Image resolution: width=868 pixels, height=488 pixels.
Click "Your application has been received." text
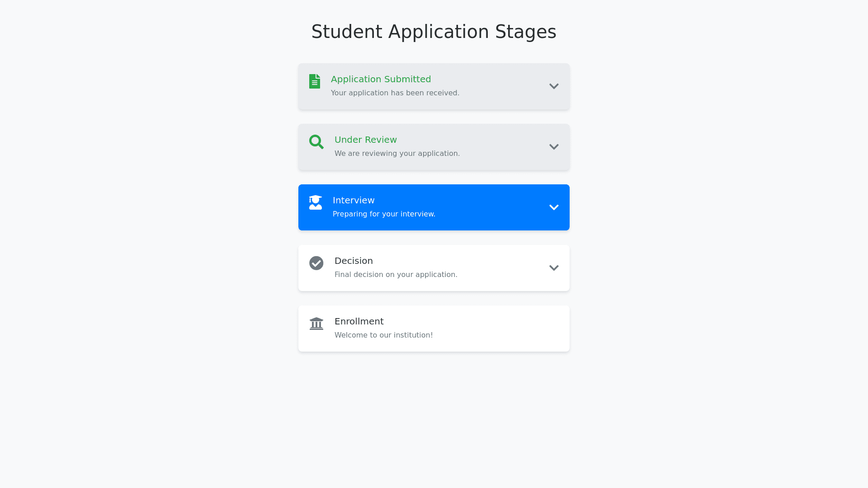click(395, 93)
